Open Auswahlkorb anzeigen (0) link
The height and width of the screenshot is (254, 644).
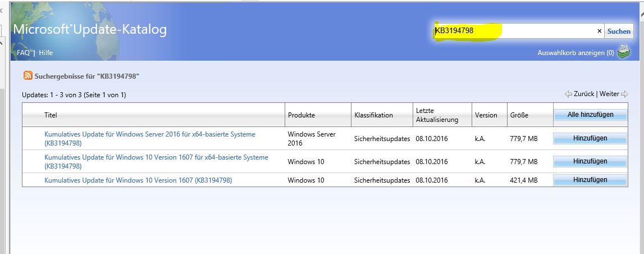[x=576, y=53]
